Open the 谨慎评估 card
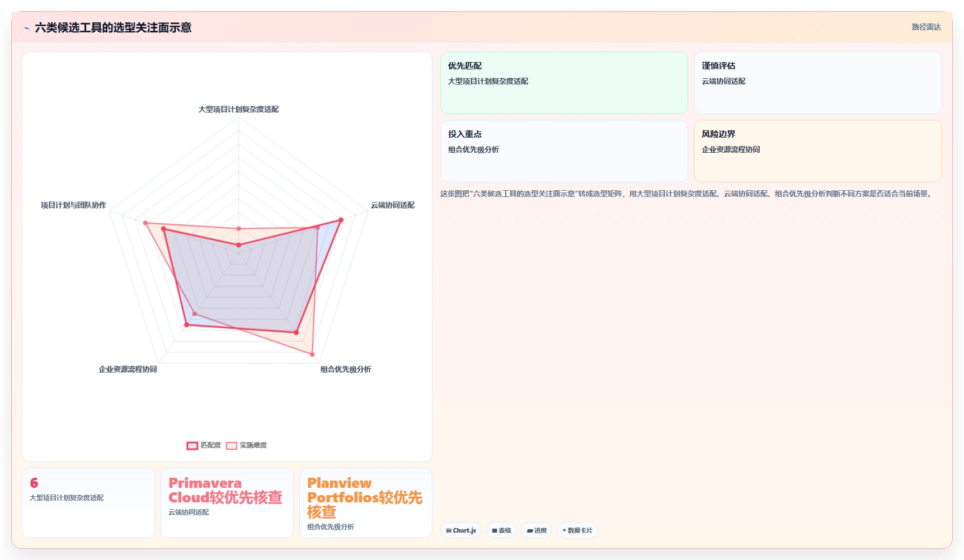 coord(817,83)
